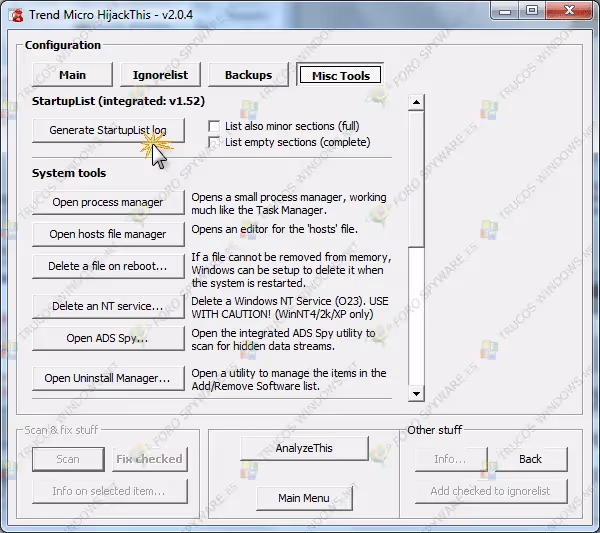Viewport: 600px width, 533px height.
Task: Click Info on selected item button
Action: coord(110,491)
